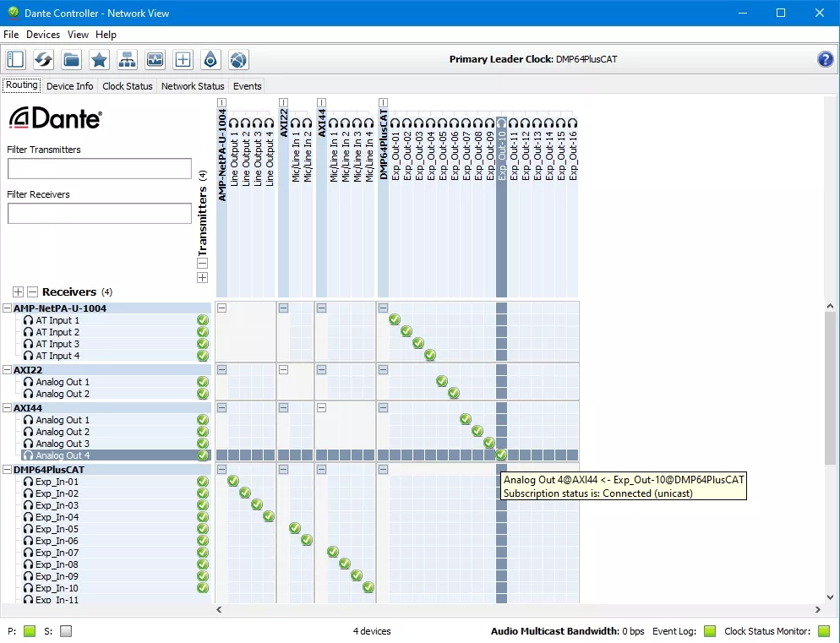Switch to the Clock Status tab

coord(128,86)
